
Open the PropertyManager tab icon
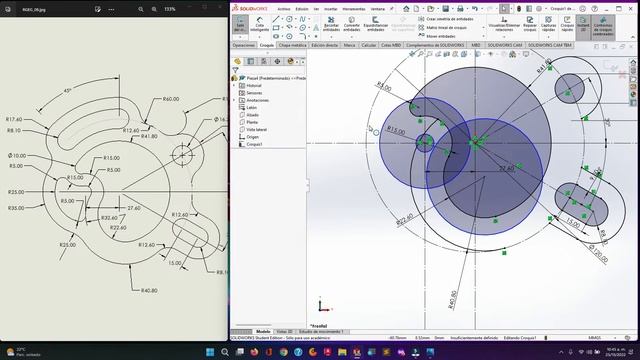click(x=251, y=61)
